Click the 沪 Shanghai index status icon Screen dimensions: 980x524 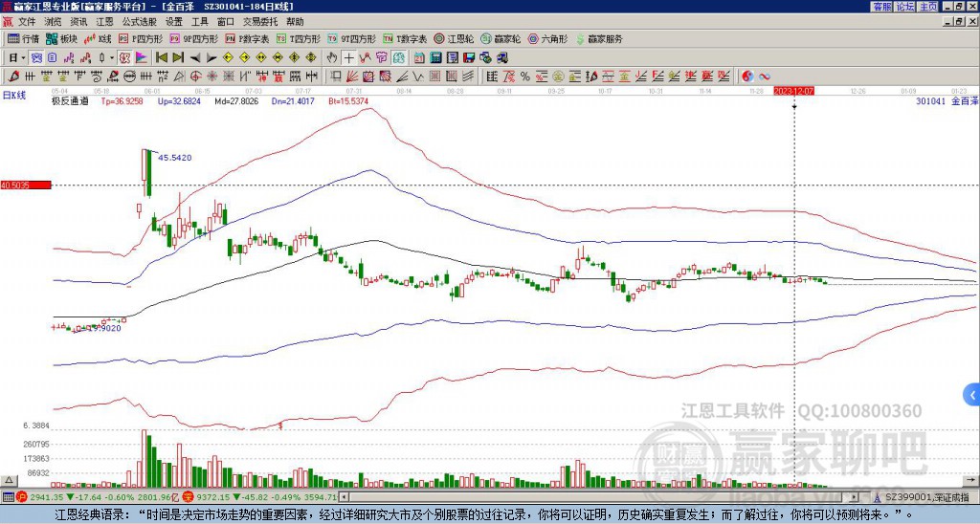pyautogui.click(x=21, y=497)
